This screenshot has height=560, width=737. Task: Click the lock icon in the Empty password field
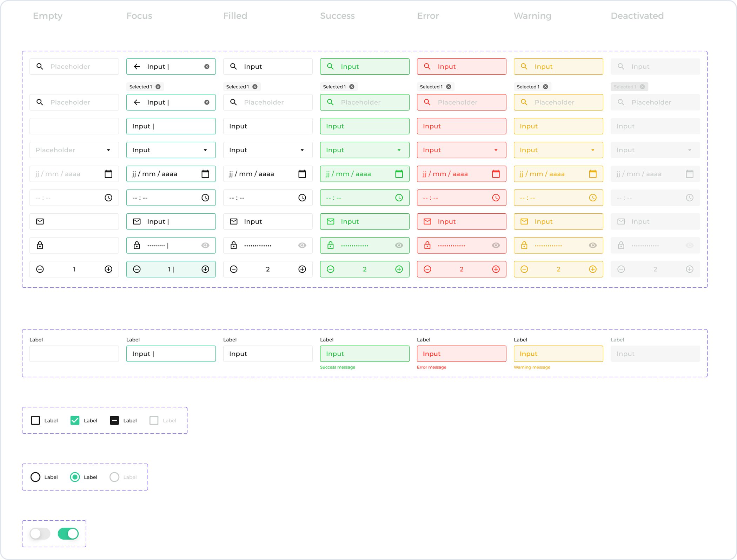pos(40,245)
